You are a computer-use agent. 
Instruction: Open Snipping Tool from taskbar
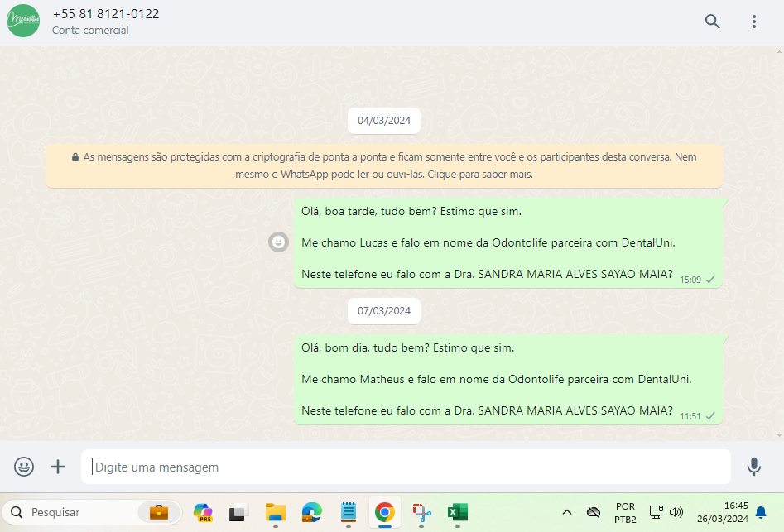click(x=421, y=512)
